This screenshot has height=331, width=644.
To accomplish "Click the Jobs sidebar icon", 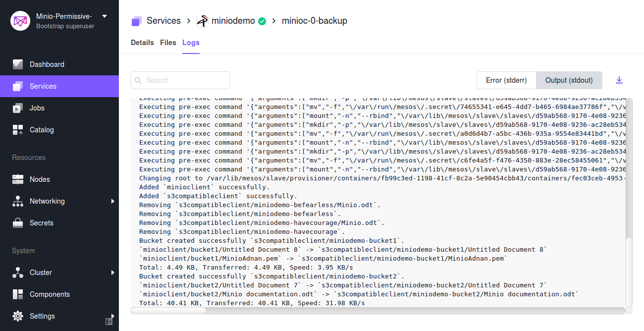I will 18,108.
